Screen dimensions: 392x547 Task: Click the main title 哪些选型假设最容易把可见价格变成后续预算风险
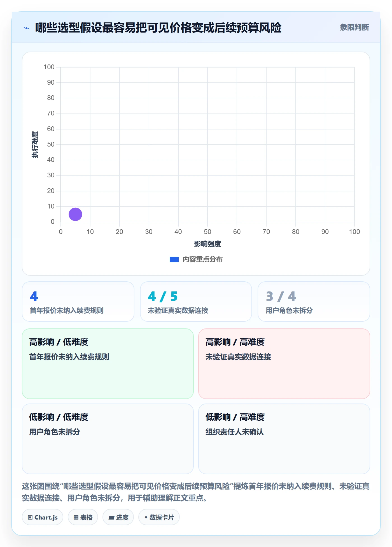[x=158, y=28]
